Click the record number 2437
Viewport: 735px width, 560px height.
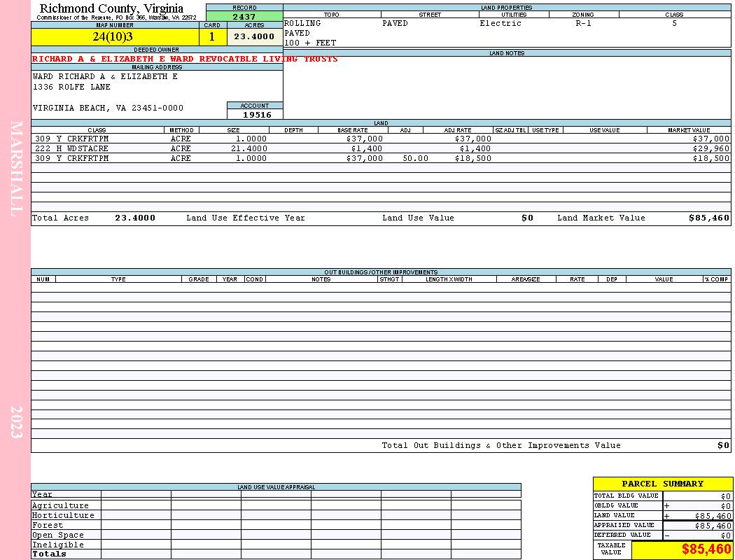pyautogui.click(x=244, y=17)
